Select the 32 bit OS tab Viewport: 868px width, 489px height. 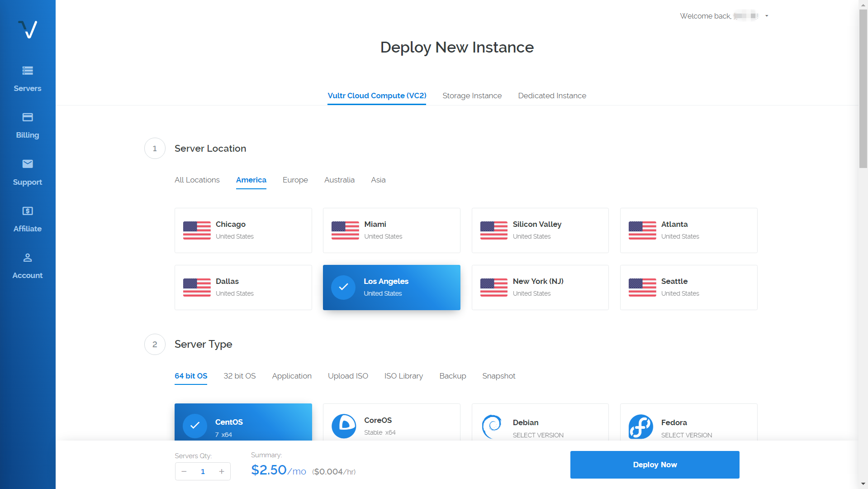pyautogui.click(x=239, y=376)
